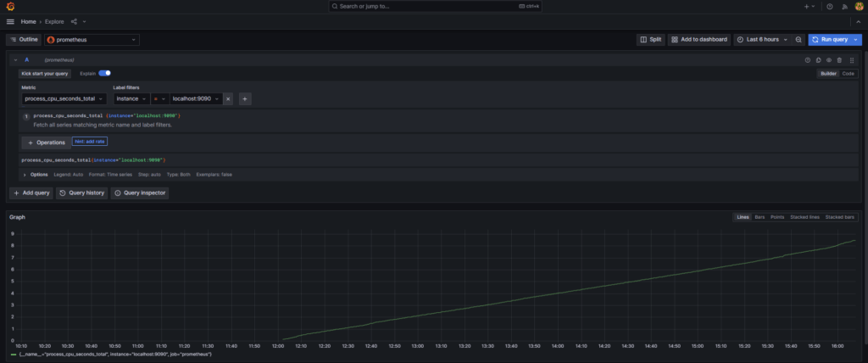Click the share icon next to Explore
Viewport: 868px width, 363px height.
click(75, 21)
